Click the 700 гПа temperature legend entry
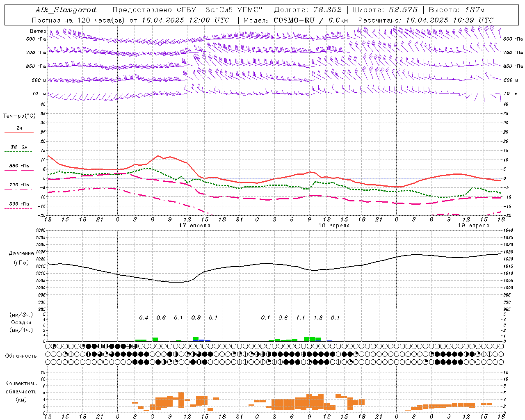The height and width of the screenshot is (420, 525). tap(19, 185)
